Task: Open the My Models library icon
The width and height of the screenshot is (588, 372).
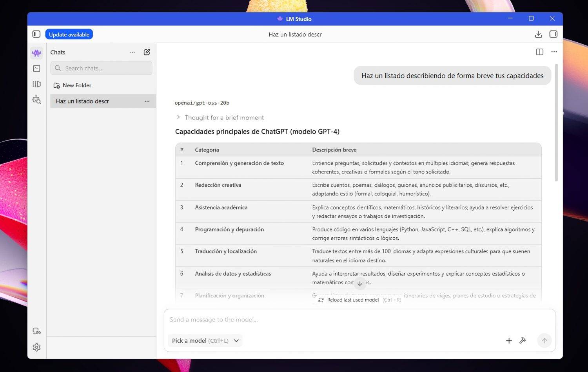Action: [x=37, y=84]
